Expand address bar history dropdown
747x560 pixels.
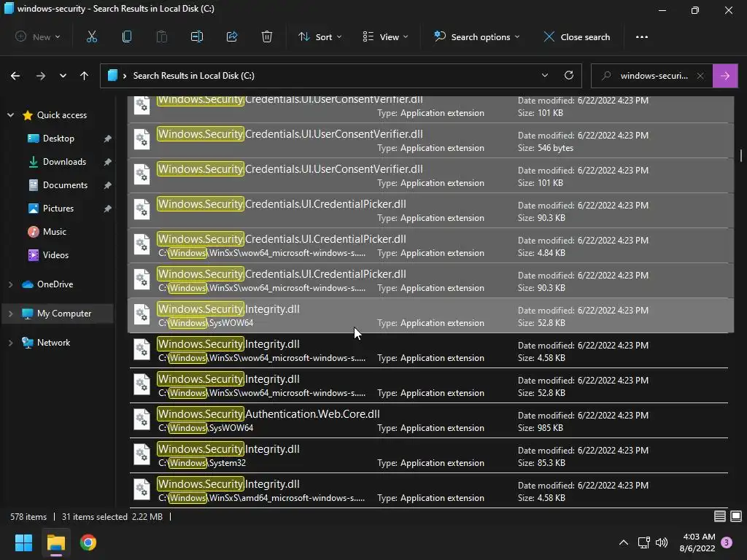point(544,75)
